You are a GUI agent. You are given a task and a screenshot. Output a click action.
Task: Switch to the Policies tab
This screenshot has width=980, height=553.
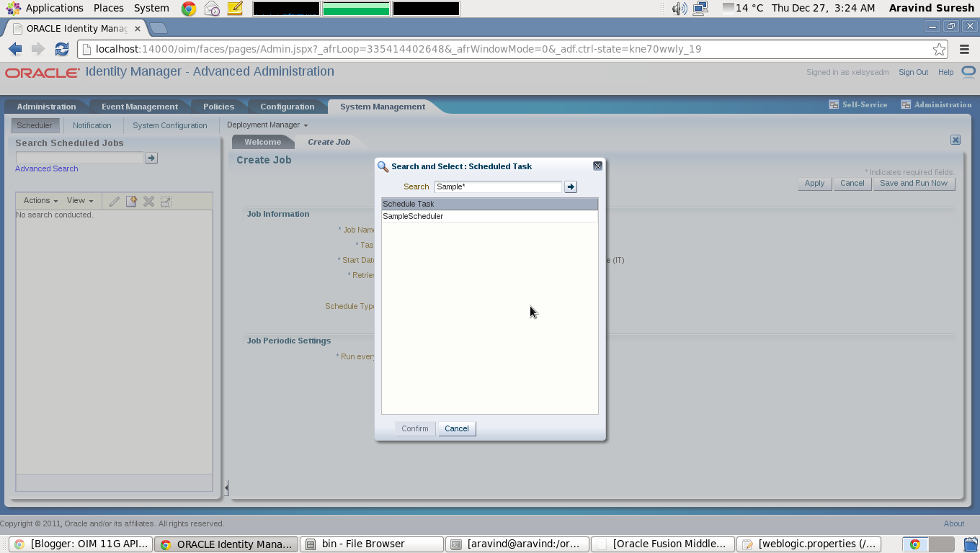pos(218,107)
